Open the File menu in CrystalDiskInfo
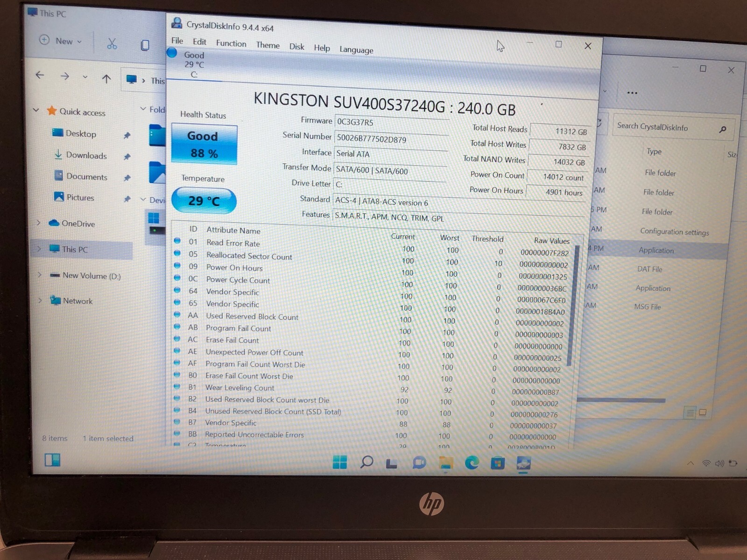This screenshot has height=560, width=747. click(177, 41)
